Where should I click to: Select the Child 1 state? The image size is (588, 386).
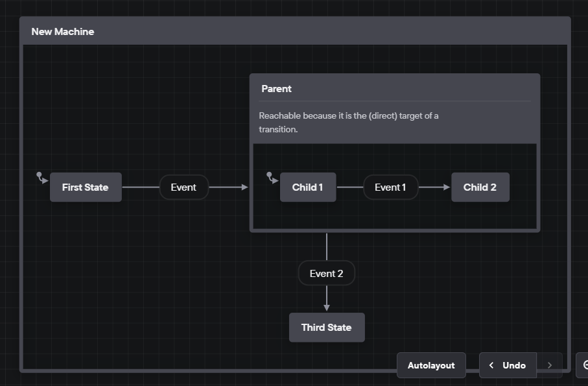pyautogui.click(x=307, y=187)
